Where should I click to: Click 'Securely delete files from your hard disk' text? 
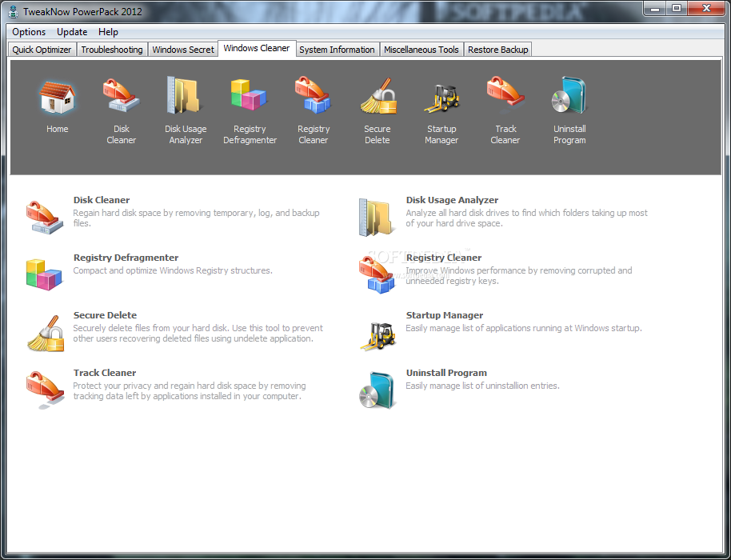click(198, 334)
